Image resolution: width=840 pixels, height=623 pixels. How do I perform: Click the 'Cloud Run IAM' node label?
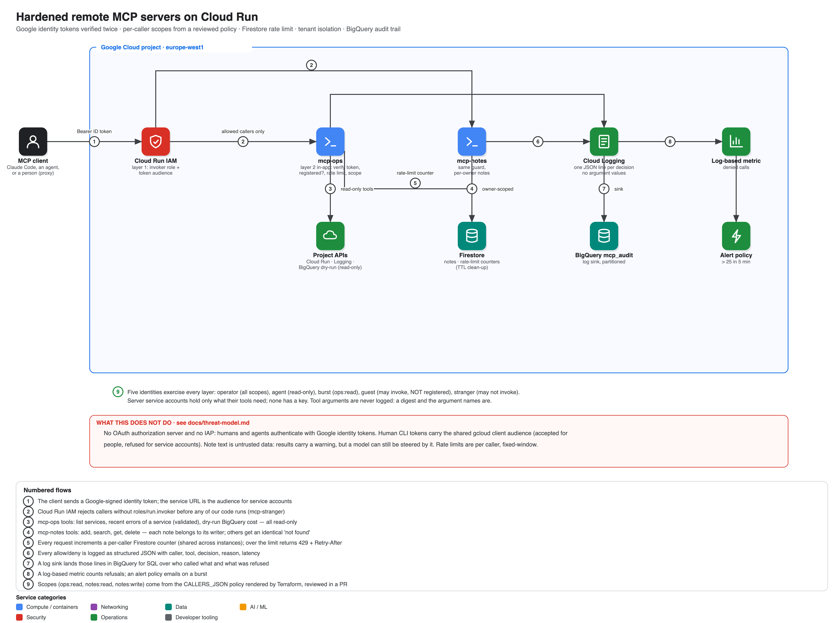156,161
